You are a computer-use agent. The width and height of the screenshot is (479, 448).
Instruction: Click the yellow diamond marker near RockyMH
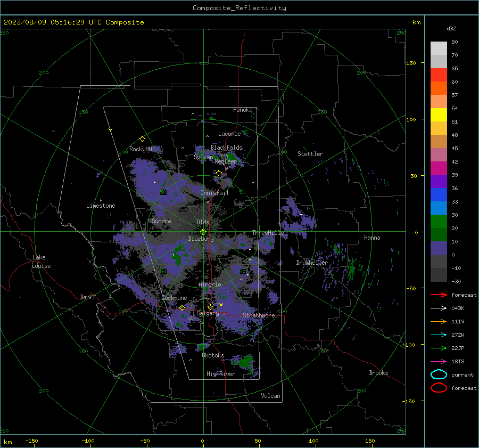142,139
